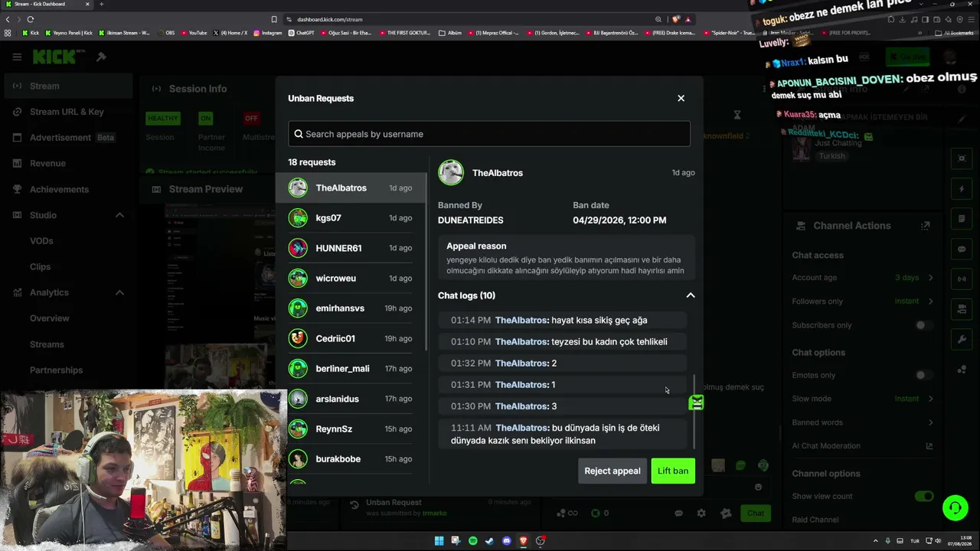Disable the Show view count switch

click(x=924, y=496)
